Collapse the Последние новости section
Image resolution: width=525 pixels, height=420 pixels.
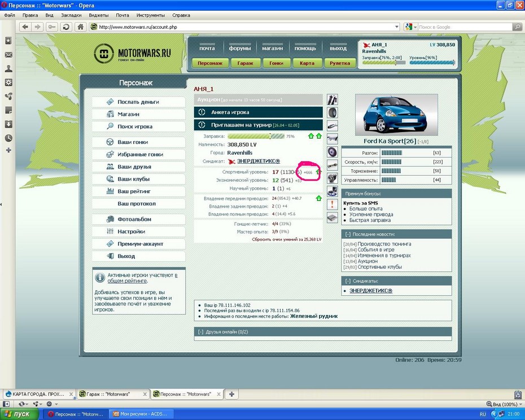pyautogui.click(x=348, y=234)
